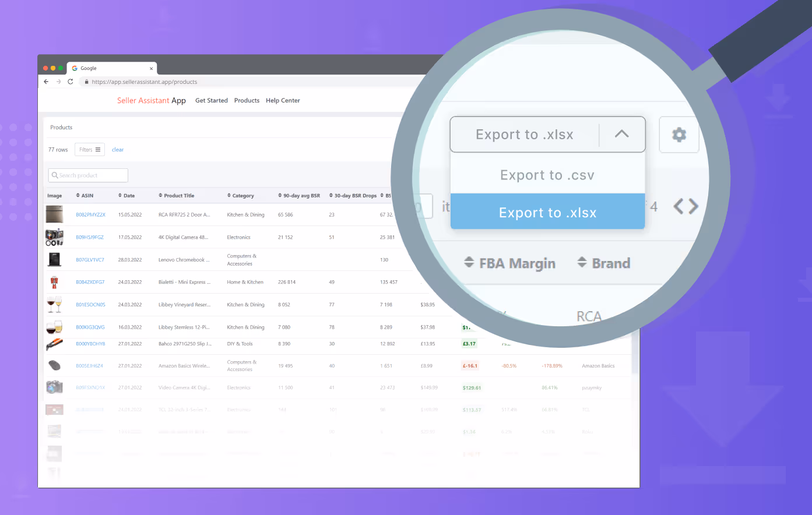Image resolution: width=812 pixels, height=515 pixels.
Task: Focus the Search product field
Action: click(88, 175)
